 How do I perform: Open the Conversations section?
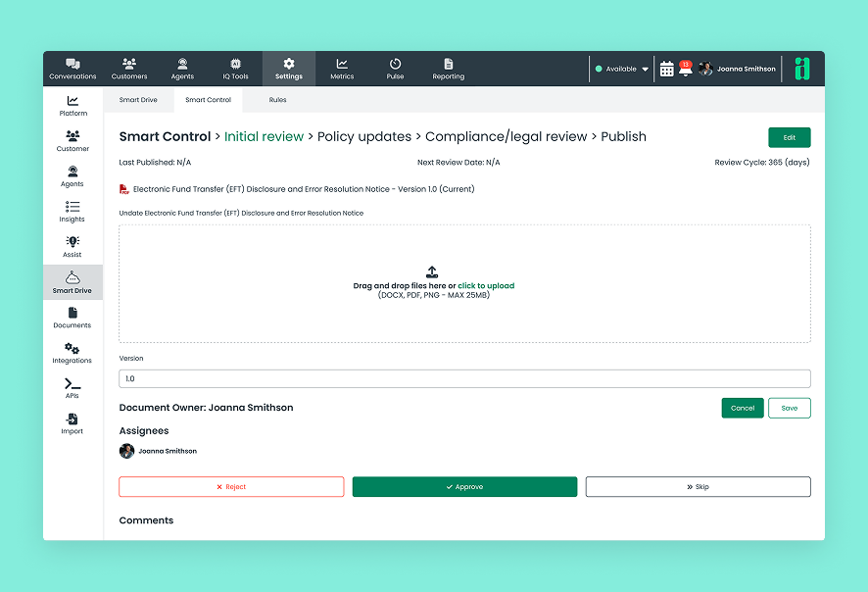[72, 69]
